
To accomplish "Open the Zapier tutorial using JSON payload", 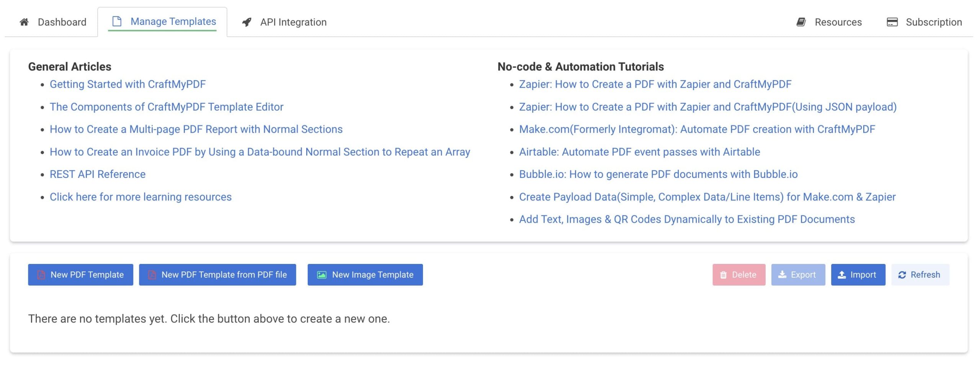I will click(708, 107).
